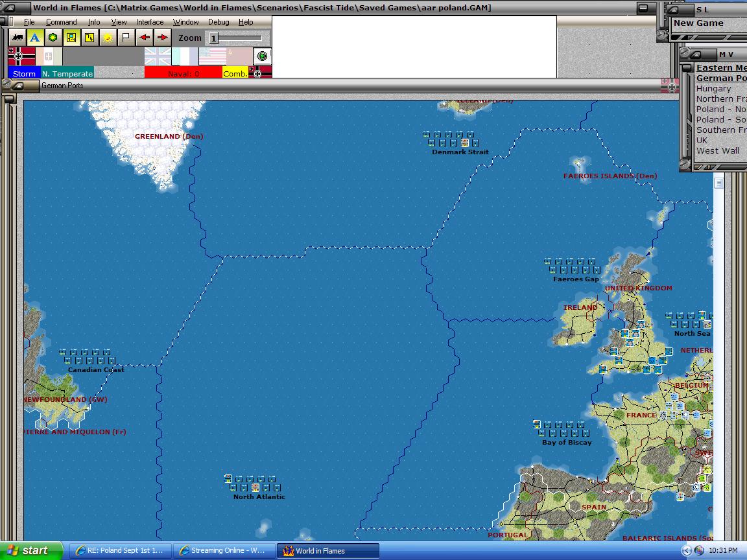Select West Wall in the M V list
Viewport: 747px width, 560px height.
point(717,151)
